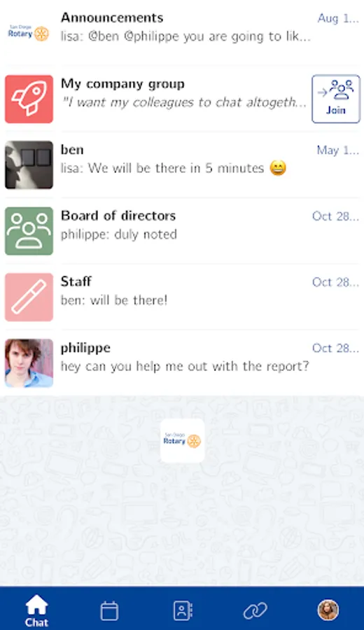Select the My company group title
The image size is (364, 630).
click(122, 84)
